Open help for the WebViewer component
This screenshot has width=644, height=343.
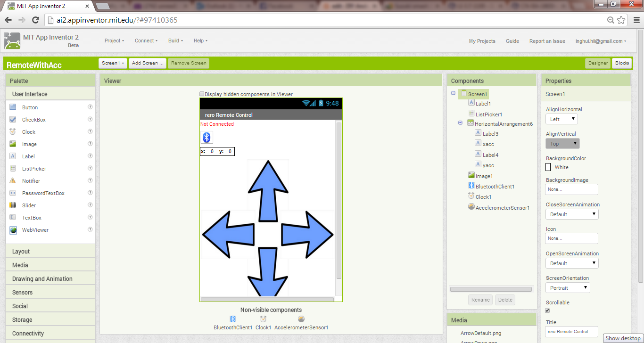[90, 229]
